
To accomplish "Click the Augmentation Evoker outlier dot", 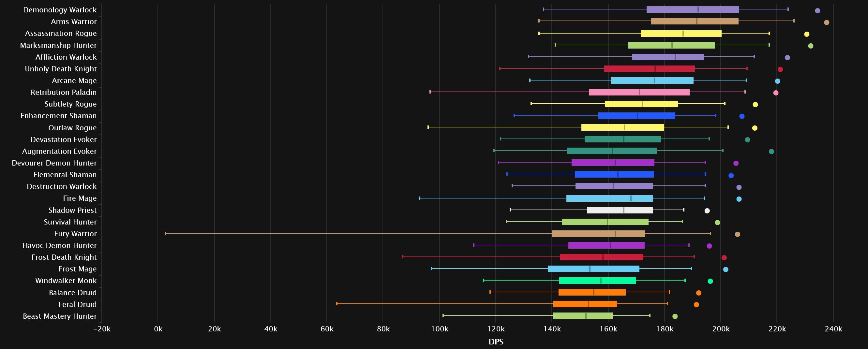I will click(771, 152).
